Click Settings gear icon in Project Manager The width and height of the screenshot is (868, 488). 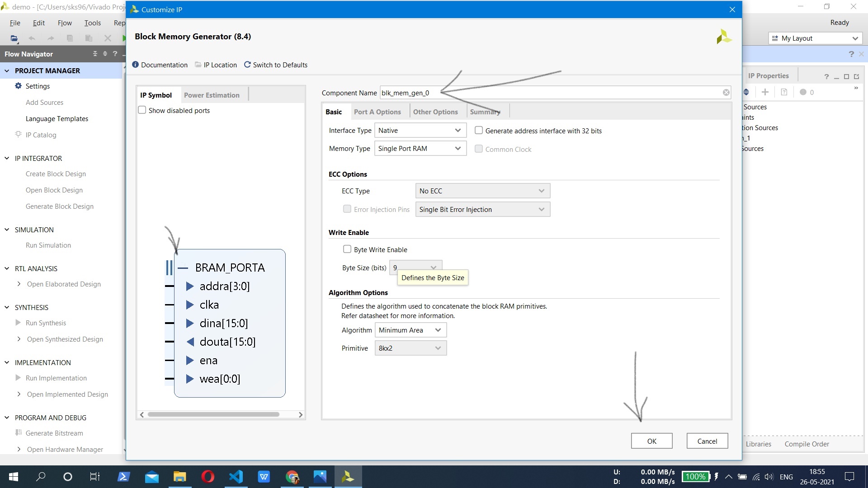pyautogui.click(x=19, y=86)
